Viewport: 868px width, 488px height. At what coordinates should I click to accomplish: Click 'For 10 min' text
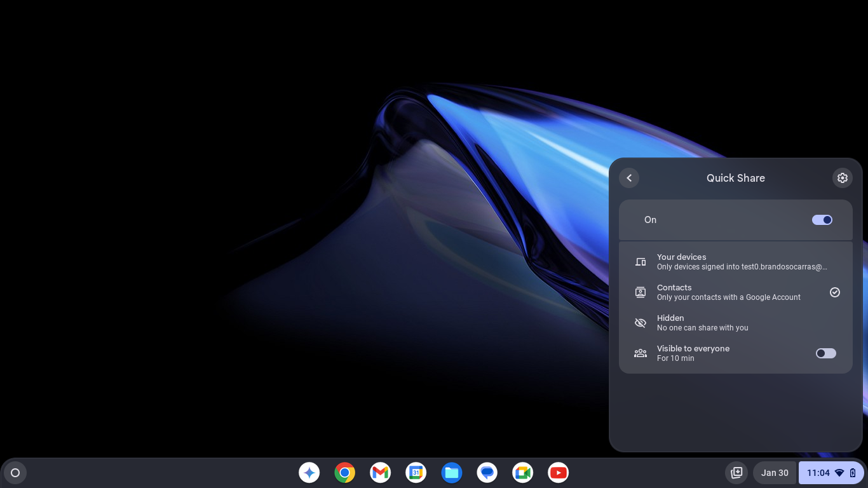point(675,358)
